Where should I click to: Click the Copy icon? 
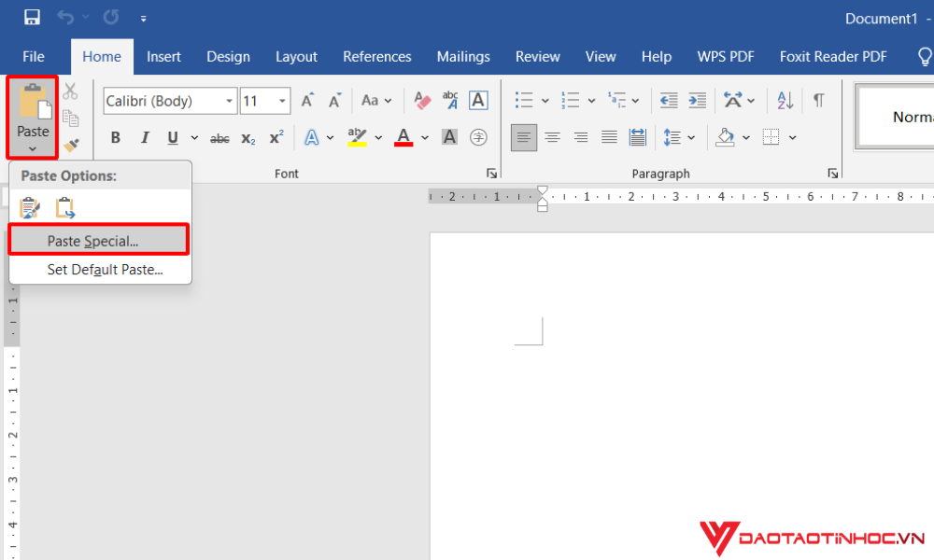tap(72, 119)
